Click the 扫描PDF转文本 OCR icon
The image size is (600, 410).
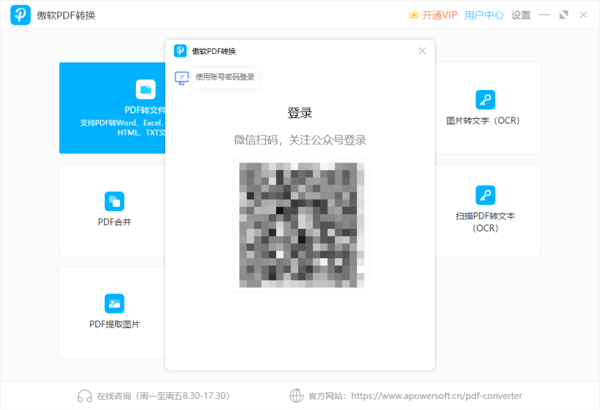tap(485, 194)
